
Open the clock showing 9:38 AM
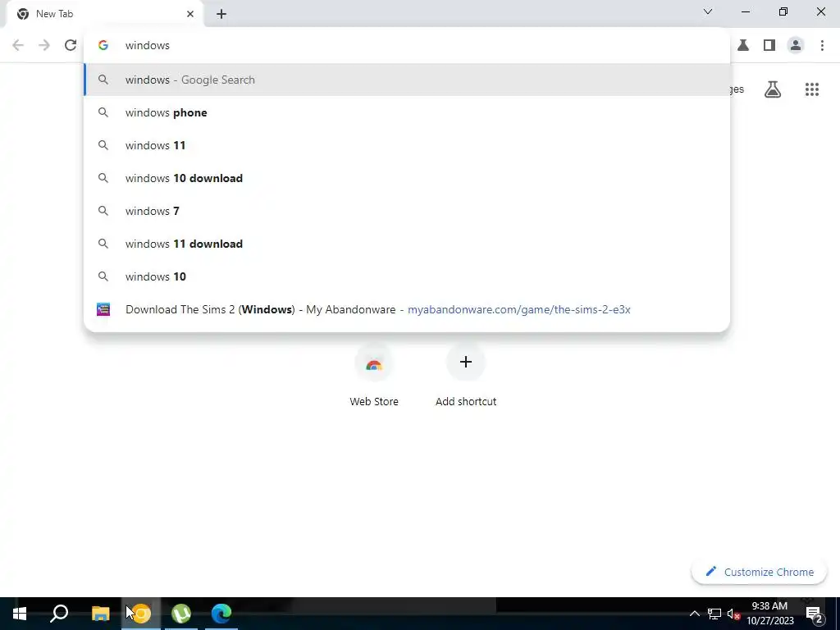[769, 614]
